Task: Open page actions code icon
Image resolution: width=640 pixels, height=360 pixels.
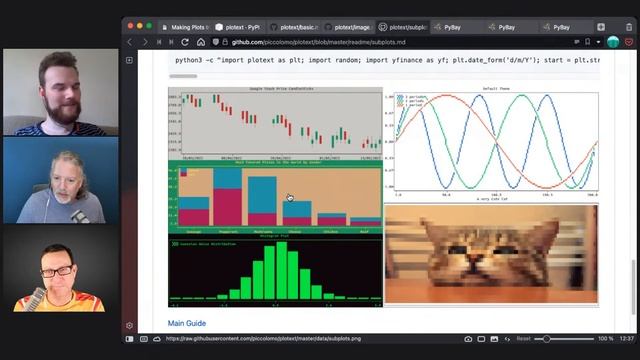Action: [x=507, y=339]
